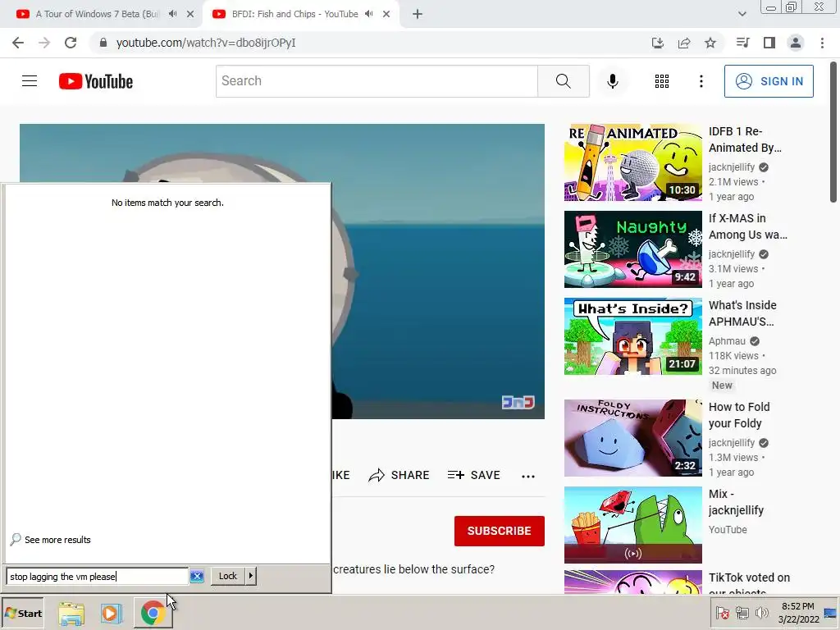Select the BFDI: Fish and Chips tab

(294, 14)
